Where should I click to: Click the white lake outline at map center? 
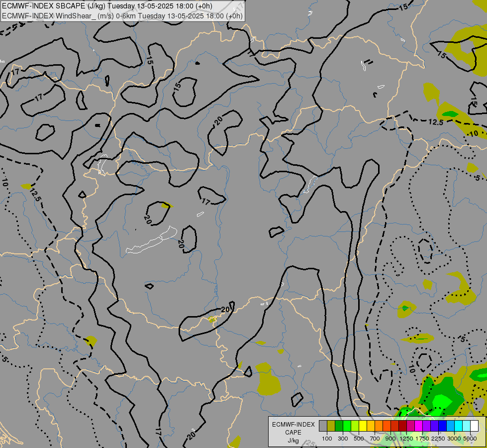pos(152,240)
